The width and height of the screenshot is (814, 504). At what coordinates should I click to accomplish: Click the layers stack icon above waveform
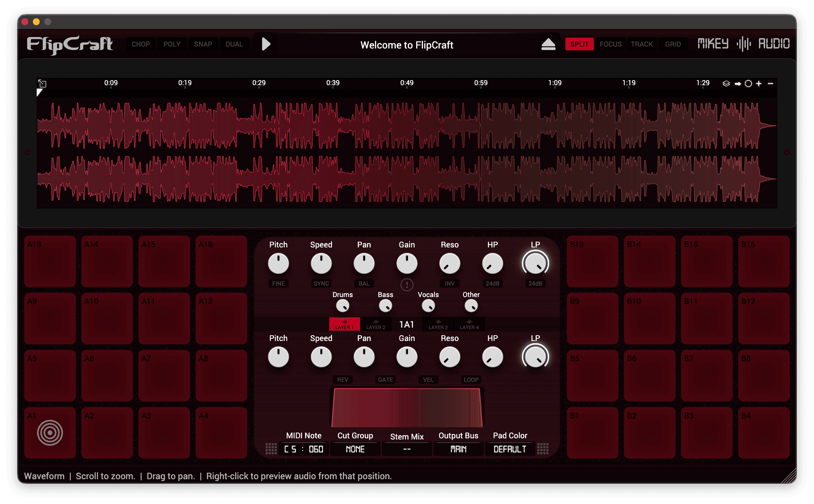click(726, 83)
